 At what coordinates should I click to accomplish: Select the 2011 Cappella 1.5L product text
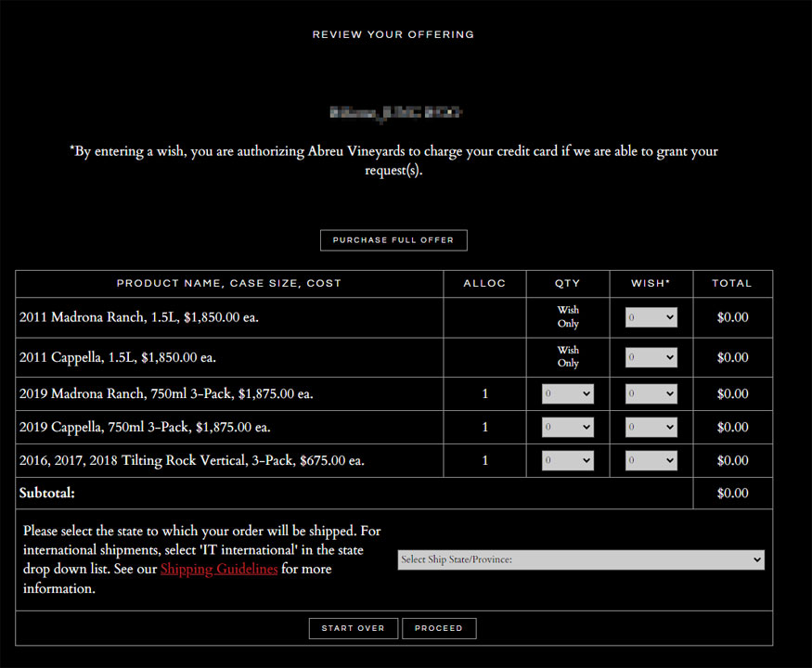click(118, 357)
